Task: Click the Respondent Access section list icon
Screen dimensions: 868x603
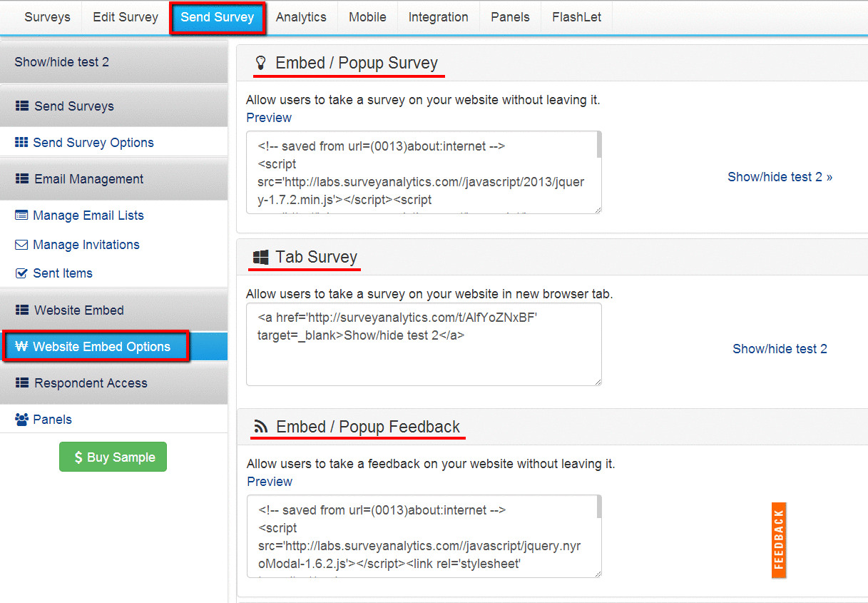Action: (21, 383)
